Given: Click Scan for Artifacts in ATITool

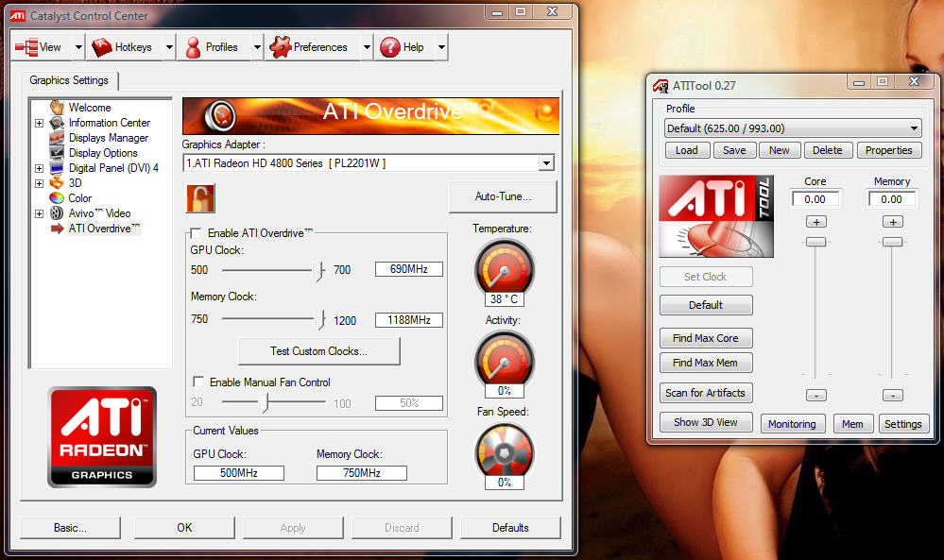Looking at the screenshot, I should coord(706,393).
